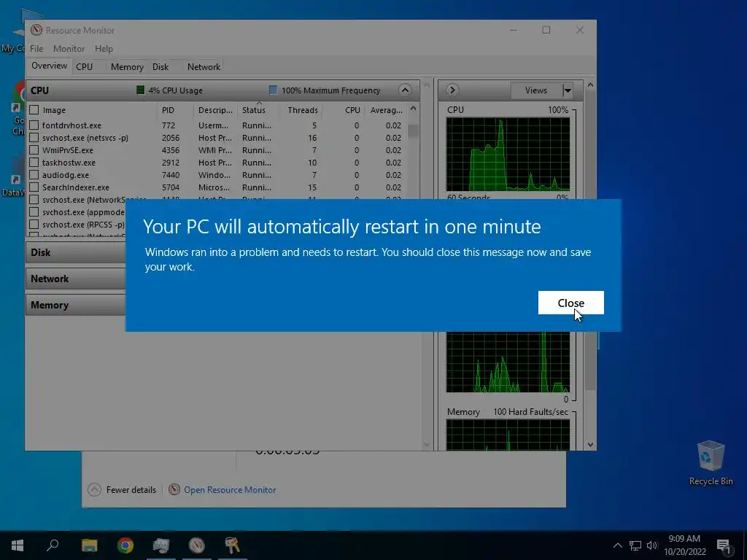This screenshot has width=747, height=560.
Task: Minimize the Resource Monitor window
Action: tap(513, 30)
